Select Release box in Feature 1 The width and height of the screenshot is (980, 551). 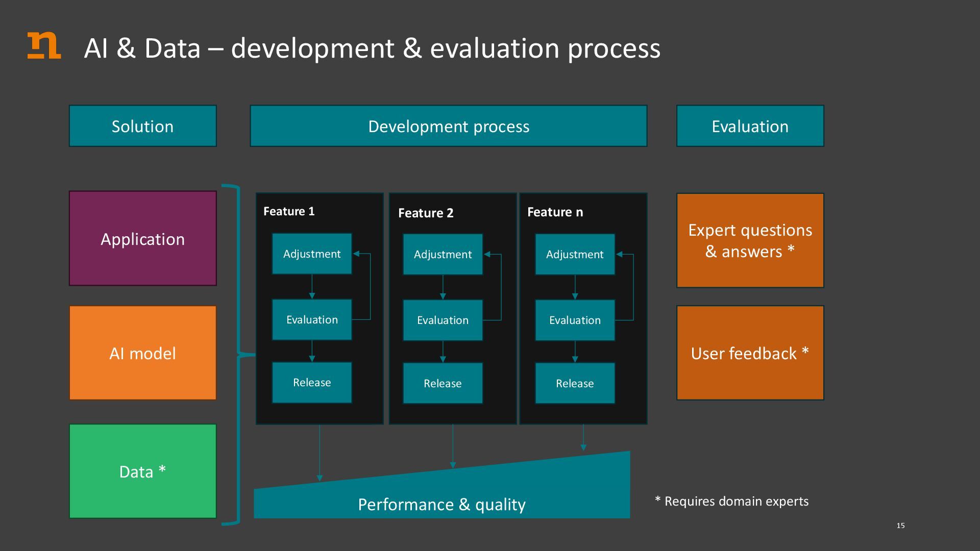click(312, 383)
